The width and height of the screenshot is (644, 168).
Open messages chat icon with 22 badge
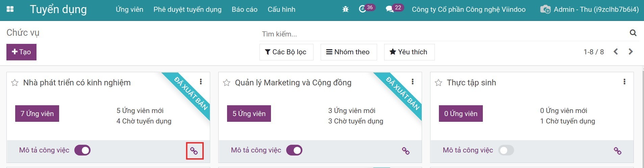click(390, 9)
